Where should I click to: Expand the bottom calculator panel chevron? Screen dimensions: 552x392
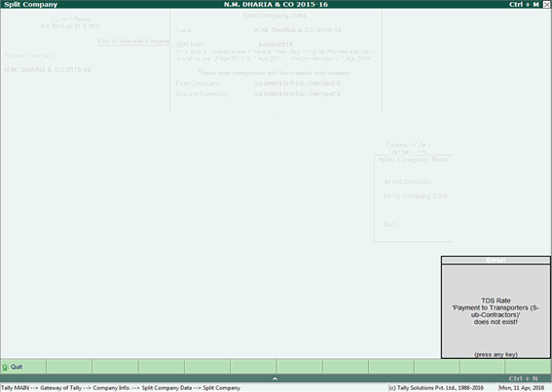[275, 378]
